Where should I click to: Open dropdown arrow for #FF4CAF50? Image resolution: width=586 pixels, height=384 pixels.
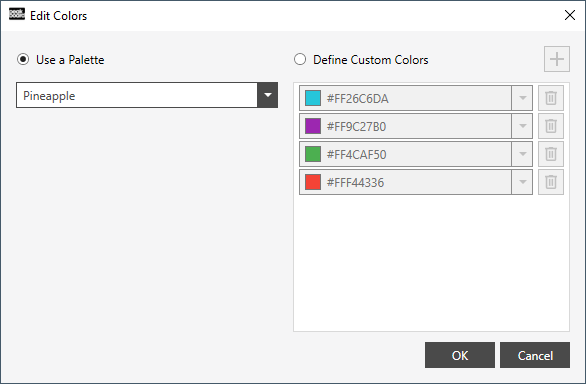[x=522, y=154]
